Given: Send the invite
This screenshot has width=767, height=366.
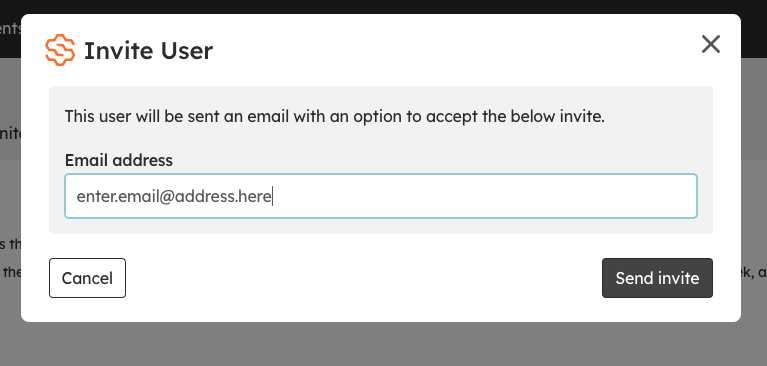Looking at the screenshot, I should 657,278.
